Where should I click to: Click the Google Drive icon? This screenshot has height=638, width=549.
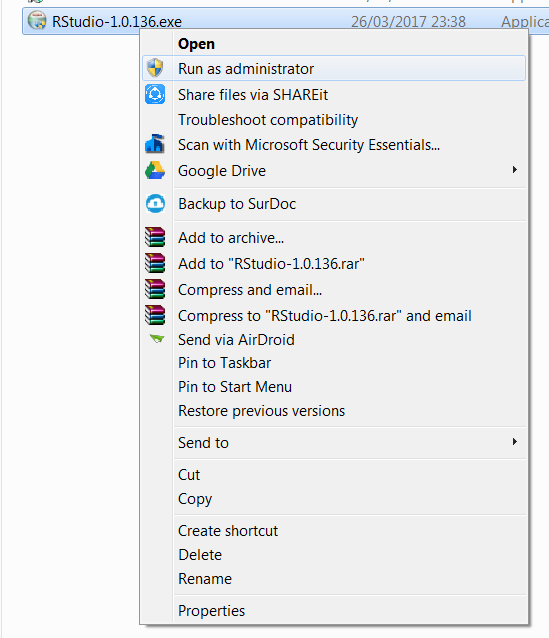pyautogui.click(x=155, y=170)
